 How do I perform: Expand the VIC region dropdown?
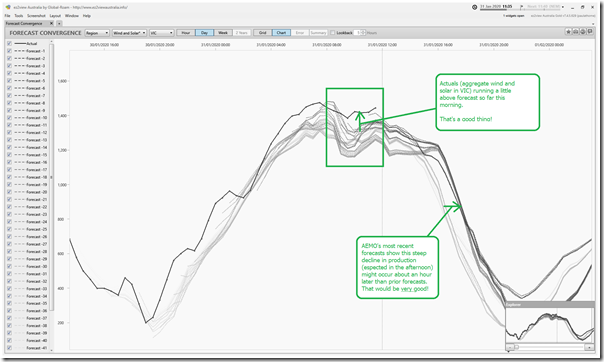[x=161, y=33]
